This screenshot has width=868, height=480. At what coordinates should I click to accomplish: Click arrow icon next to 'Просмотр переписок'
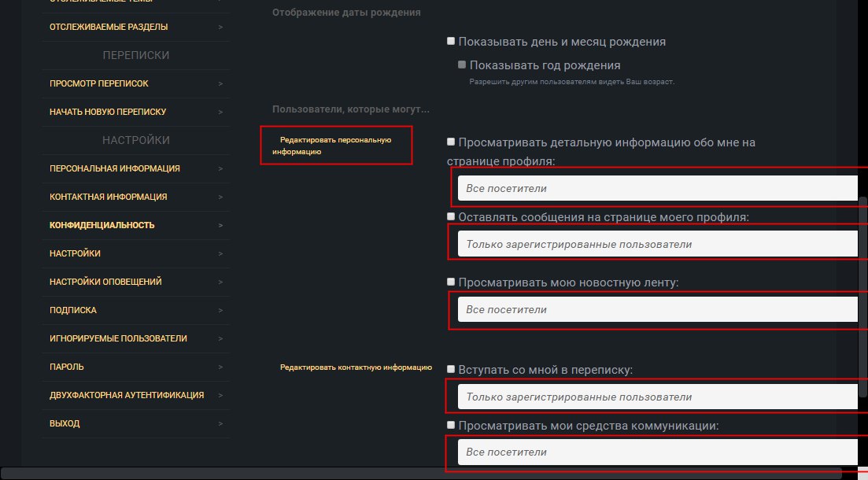click(220, 83)
